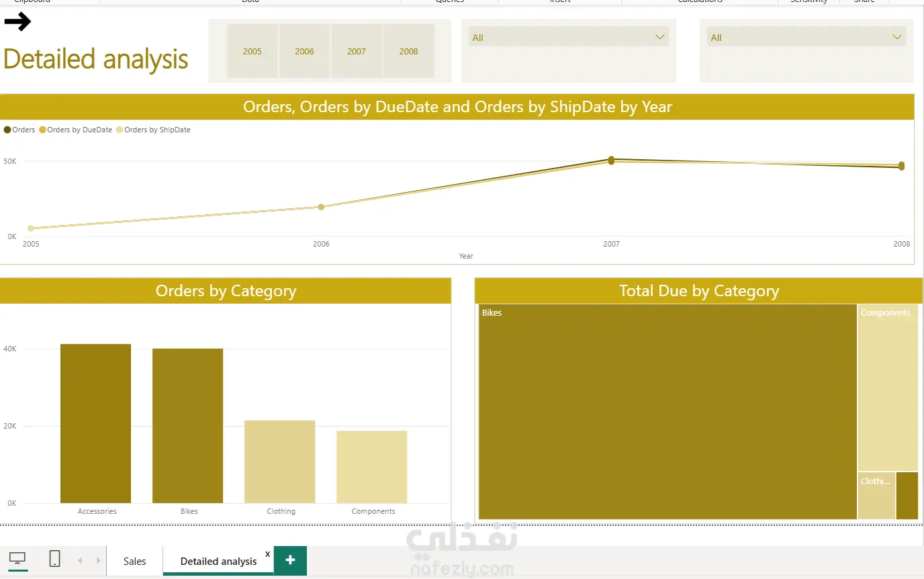Click the next page arrow

click(99, 560)
